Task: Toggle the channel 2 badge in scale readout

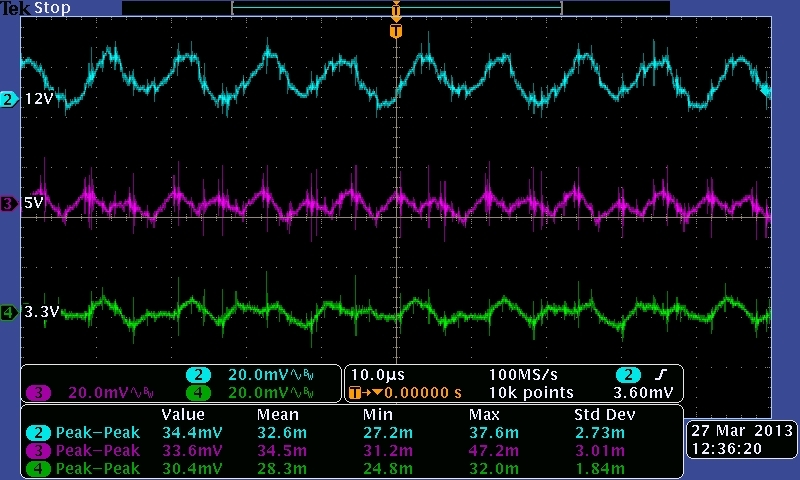Action: click(x=196, y=374)
